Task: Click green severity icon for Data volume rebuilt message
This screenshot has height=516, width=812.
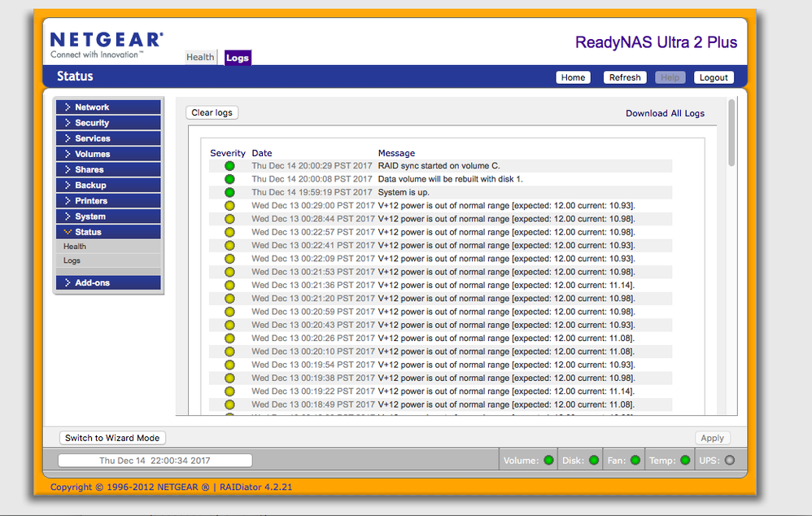Action: (x=229, y=179)
